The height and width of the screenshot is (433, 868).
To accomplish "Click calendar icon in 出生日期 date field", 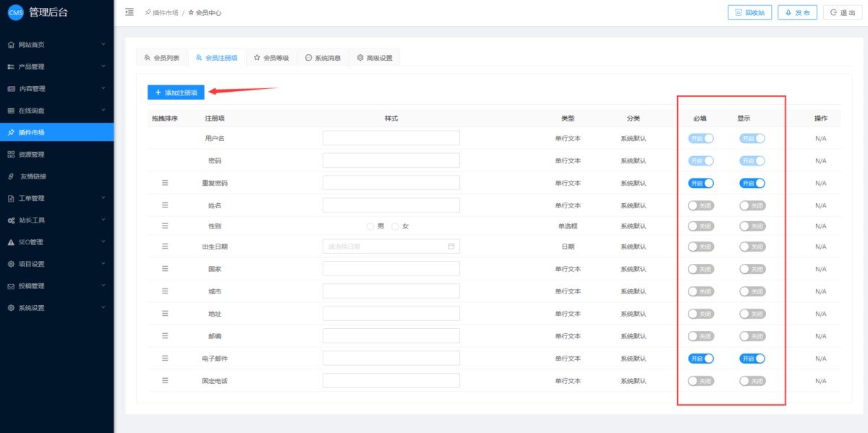I will tap(451, 246).
